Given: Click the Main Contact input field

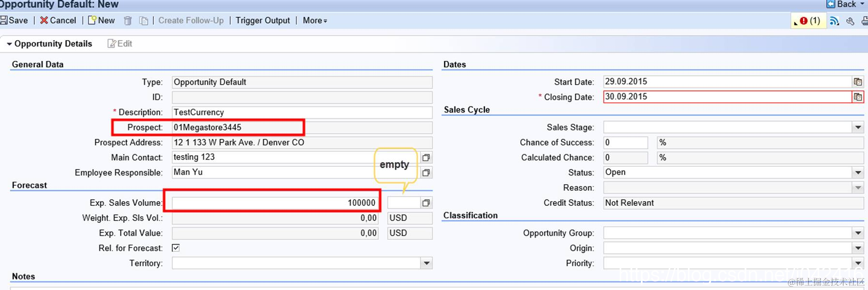Looking at the screenshot, I should (x=295, y=157).
